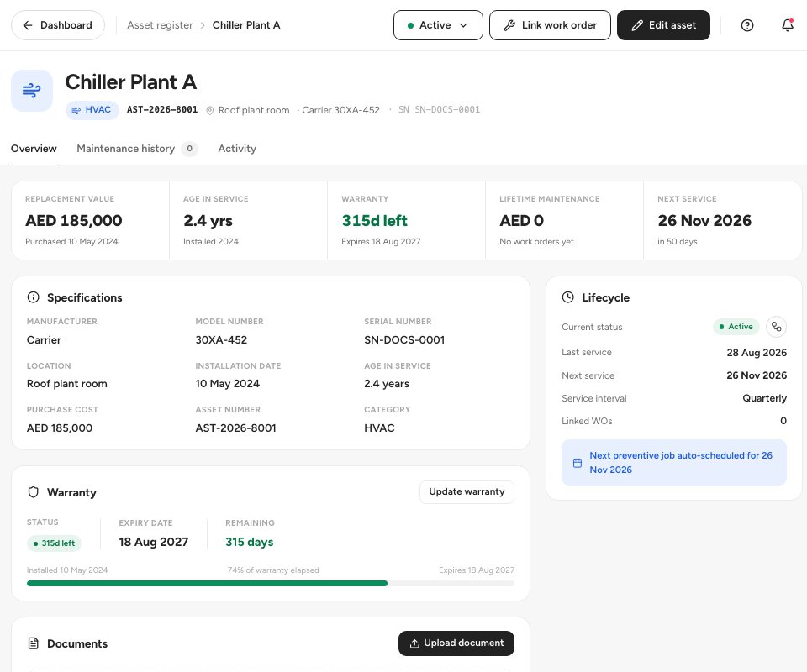Screen dimensions: 807x672
Task: Click the HVAC category tag
Action: 92,110
